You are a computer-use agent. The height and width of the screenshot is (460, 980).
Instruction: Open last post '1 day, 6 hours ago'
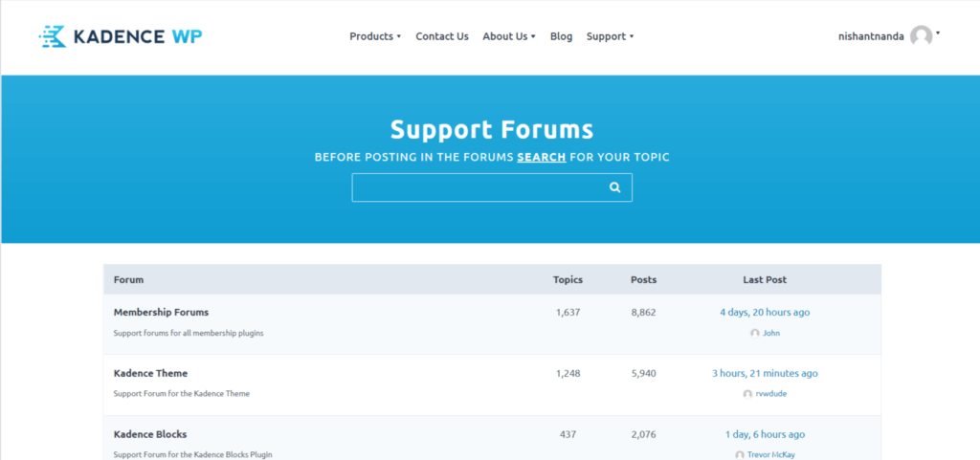point(765,434)
